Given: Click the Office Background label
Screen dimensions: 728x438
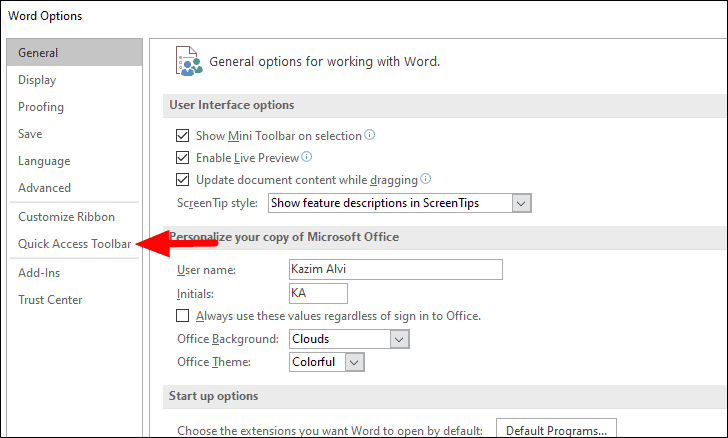Looking at the screenshot, I should pos(228,339).
